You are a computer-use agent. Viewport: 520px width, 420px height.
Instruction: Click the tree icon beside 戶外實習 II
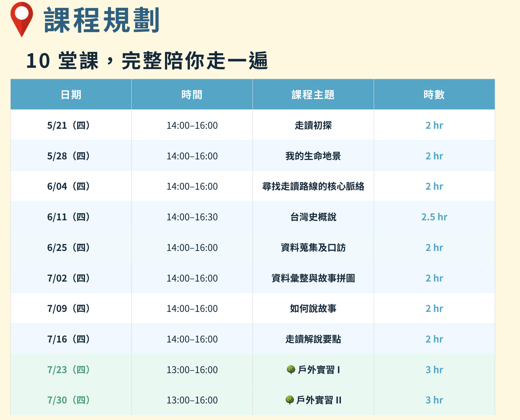(x=290, y=400)
